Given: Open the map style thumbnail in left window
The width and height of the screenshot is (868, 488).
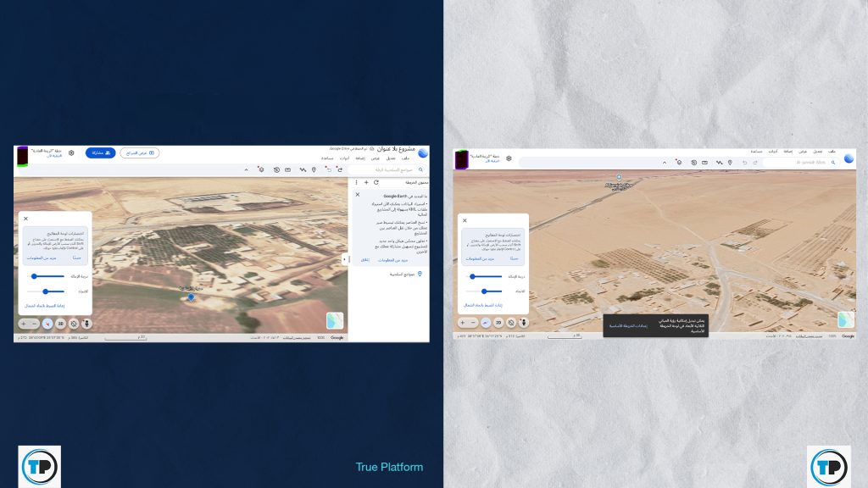Looking at the screenshot, I should [335, 321].
